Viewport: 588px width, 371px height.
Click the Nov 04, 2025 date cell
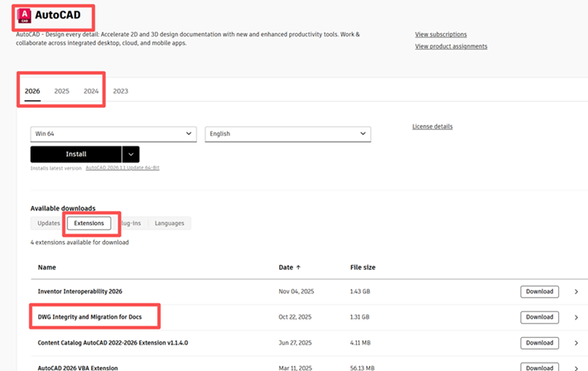point(296,291)
